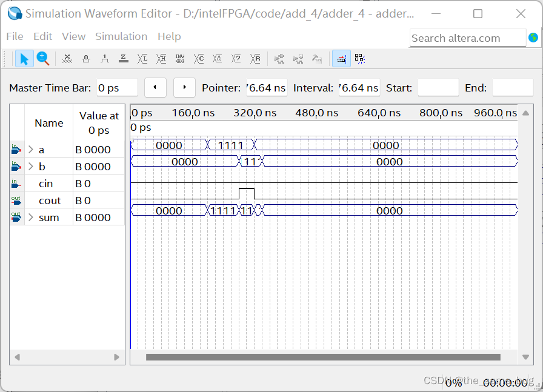Click input pin icon for signal b
Image resolution: width=543 pixels, height=392 pixels.
(16, 166)
